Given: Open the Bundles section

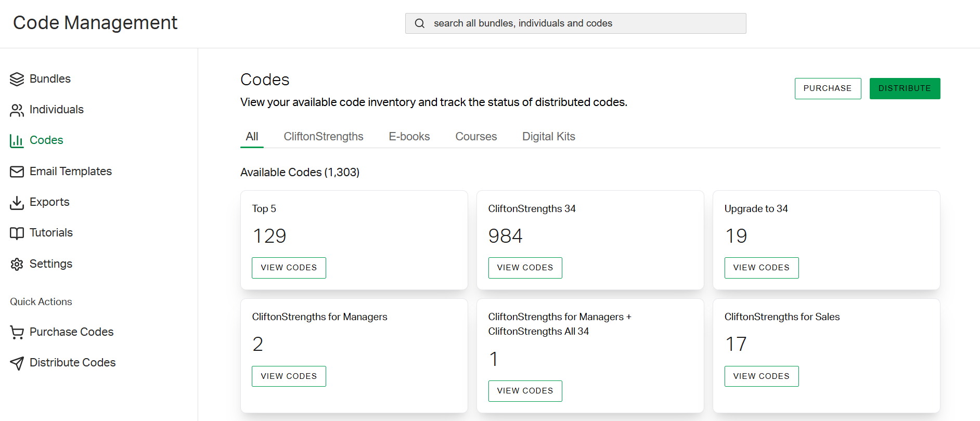Looking at the screenshot, I should 50,78.
